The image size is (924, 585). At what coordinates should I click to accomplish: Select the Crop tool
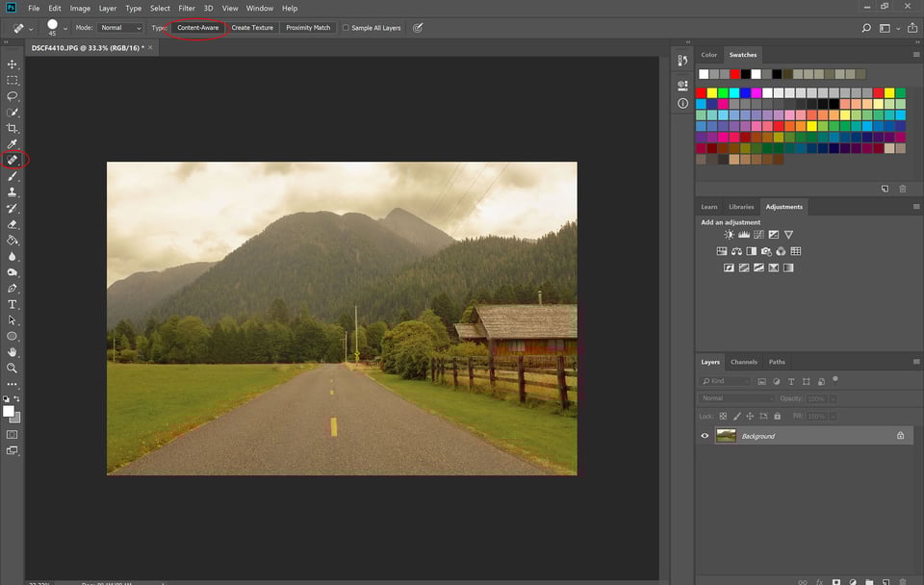pyautogui.click(x=12, y=128)
